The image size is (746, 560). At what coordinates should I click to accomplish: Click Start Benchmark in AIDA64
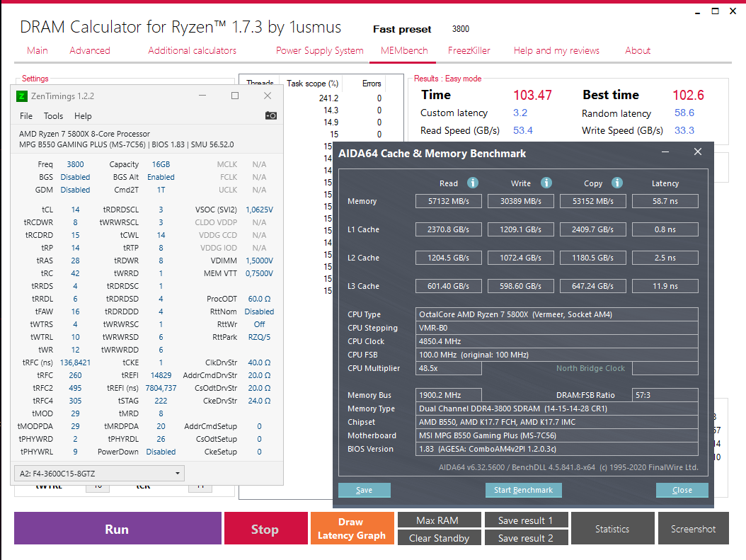click(x=523, y=490)
